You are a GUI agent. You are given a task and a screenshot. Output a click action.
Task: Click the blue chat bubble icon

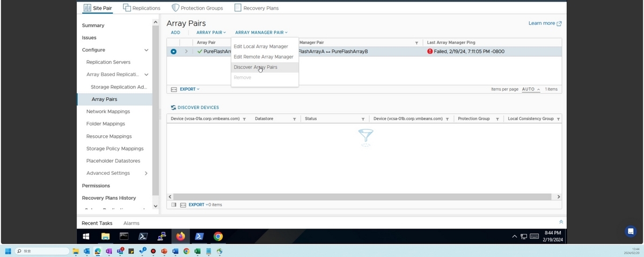631,231
